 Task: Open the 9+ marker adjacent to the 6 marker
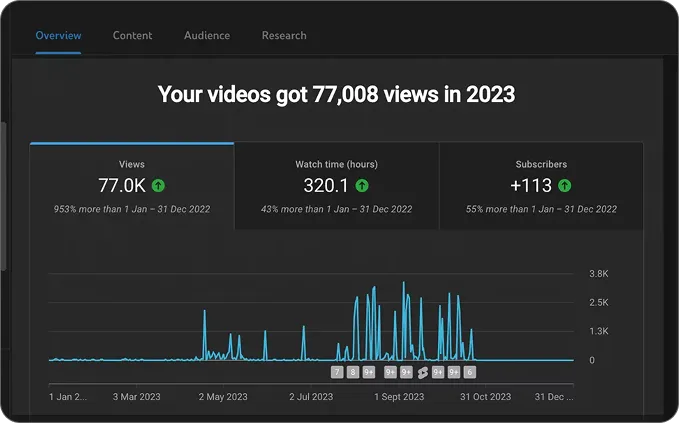(x=454, y=372)
